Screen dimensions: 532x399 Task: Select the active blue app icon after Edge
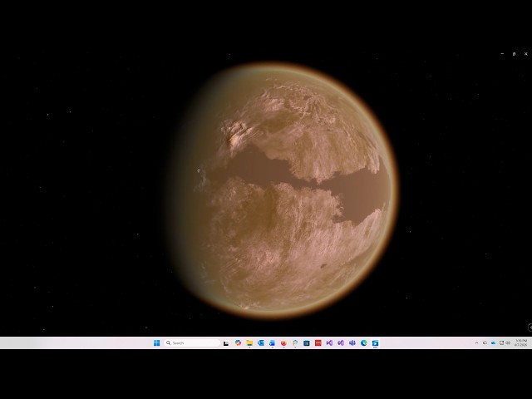pos(375,343)
